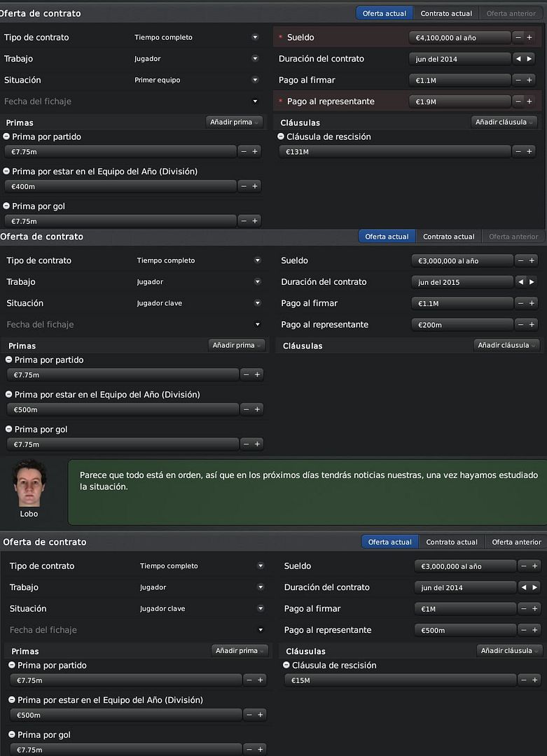Click Lobo's face portrait
This screenshot has width=547, height=756.
[29, 484]
